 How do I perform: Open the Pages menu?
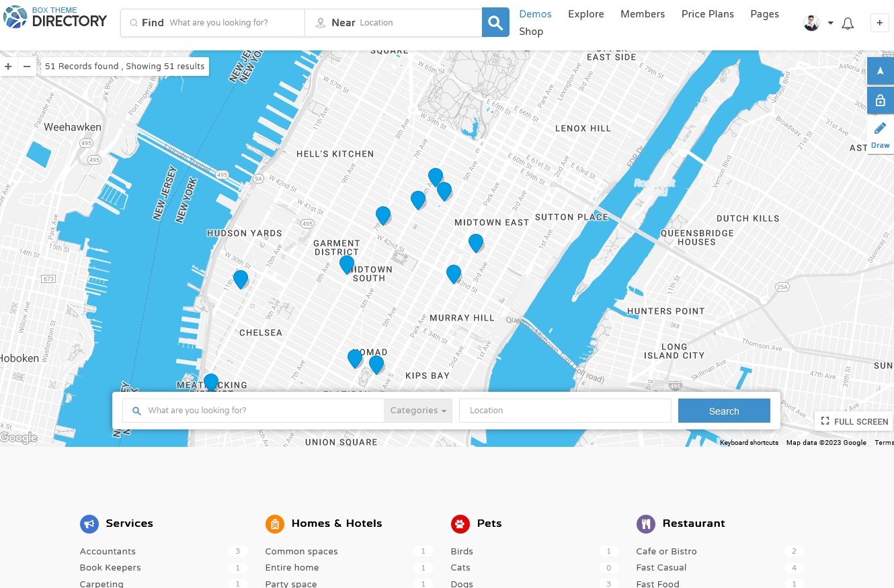[x=765, y=14]
